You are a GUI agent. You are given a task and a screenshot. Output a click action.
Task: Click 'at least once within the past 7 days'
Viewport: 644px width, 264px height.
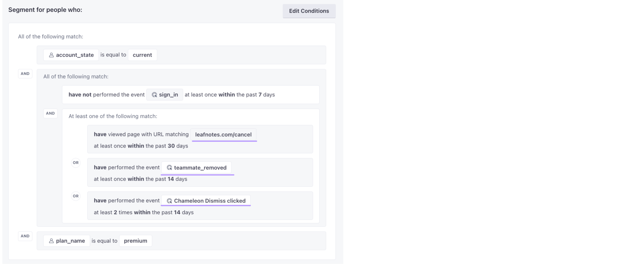click(230, 95)
